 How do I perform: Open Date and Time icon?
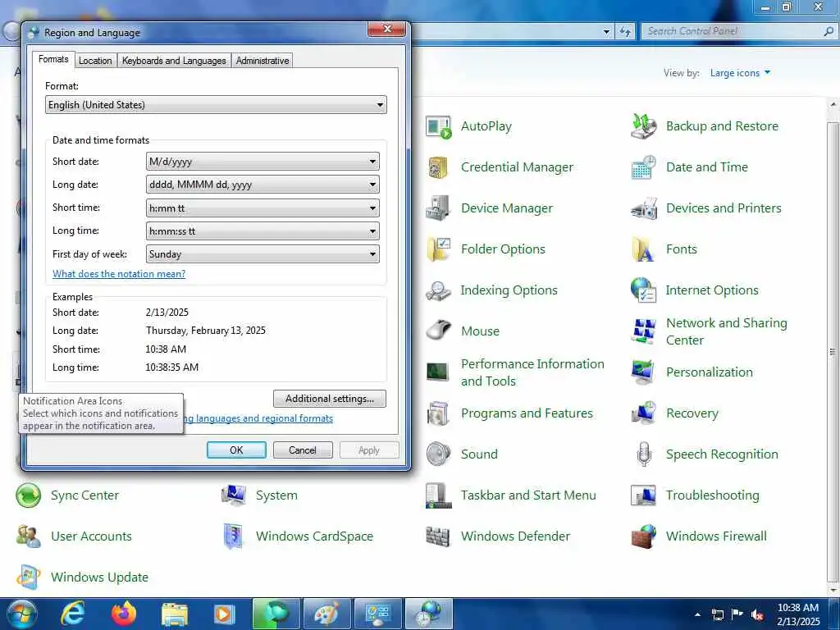pyautogui.click(x=643, y=167)
